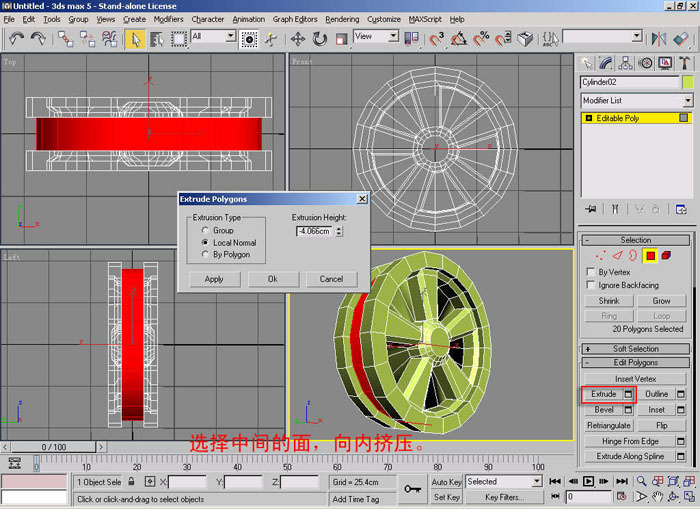This screenshot has height=509, width=700.
Task: Open the Select by Name tool
Action: [157, 39]
